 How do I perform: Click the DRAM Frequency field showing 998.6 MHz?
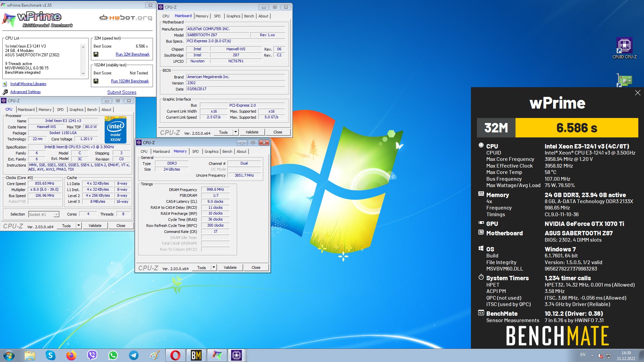215,189
